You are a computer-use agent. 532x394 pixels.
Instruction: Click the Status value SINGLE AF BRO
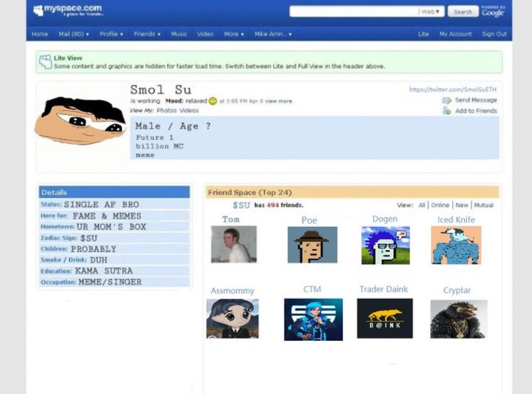click(101, 204)
